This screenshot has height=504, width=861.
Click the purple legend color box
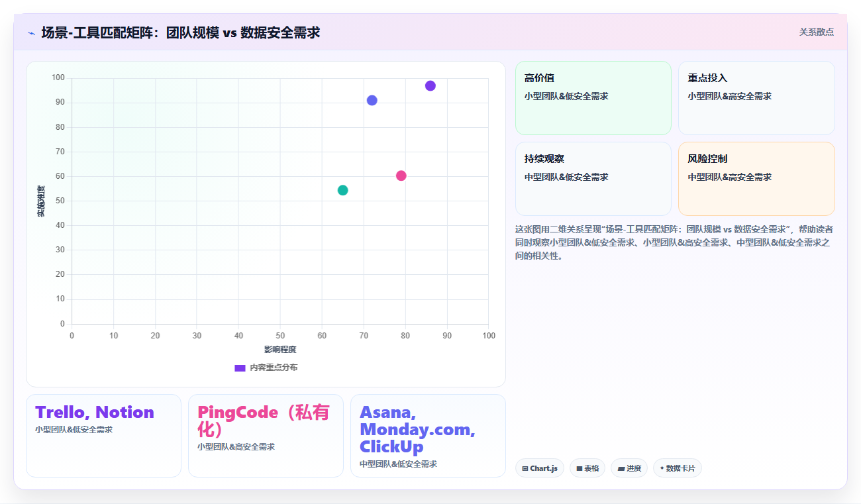pyautogui.click(x=240, y=368)
